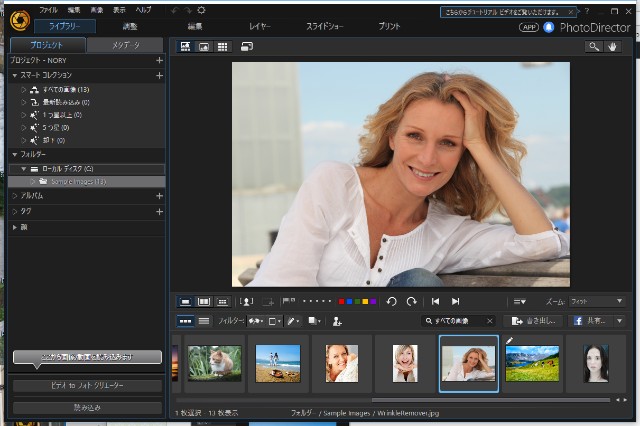
Task: Click the Facebook share icon
Action: tap(579, 321)
